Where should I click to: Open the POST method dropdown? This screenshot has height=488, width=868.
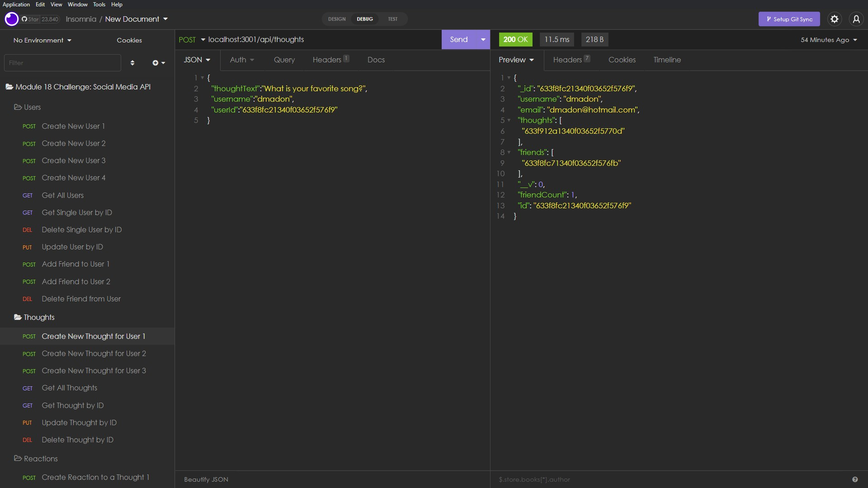point(191,39)
